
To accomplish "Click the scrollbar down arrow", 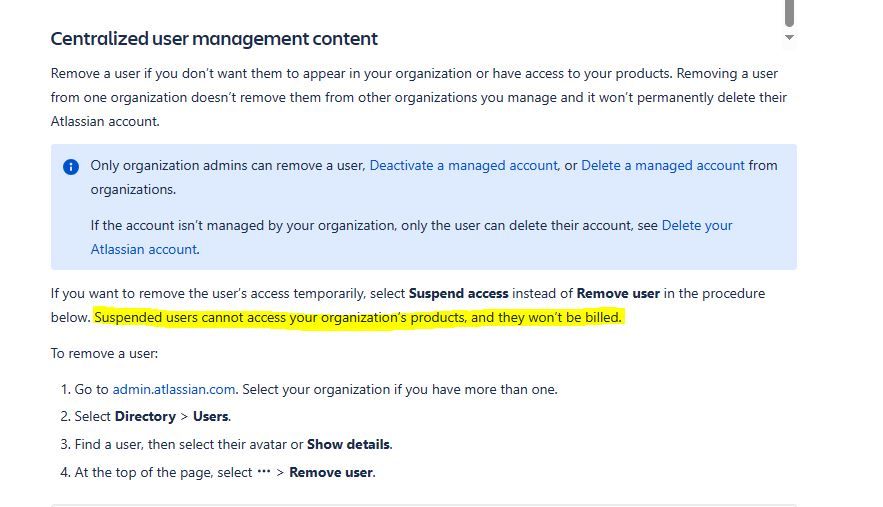I will 790,38.
